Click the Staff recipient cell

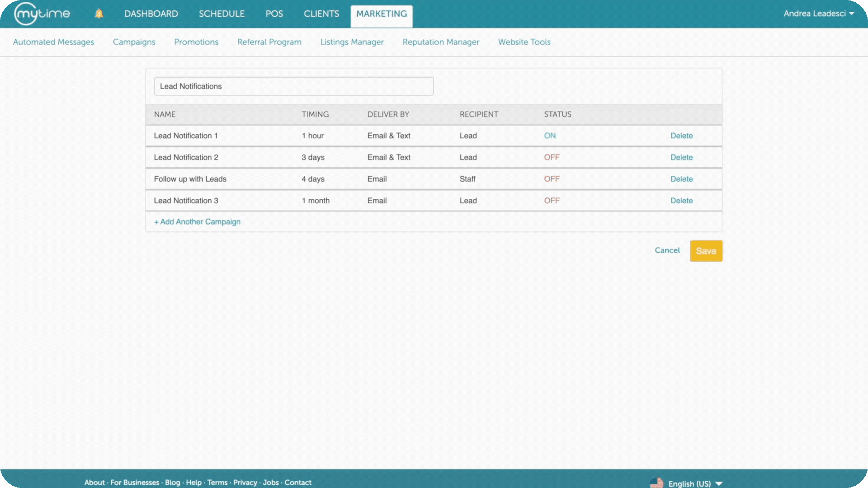(x=467, y=179)
